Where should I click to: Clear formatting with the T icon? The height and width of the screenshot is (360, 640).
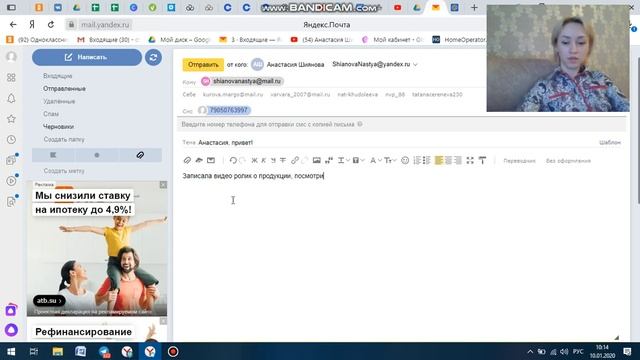click(x=482, y=160)
